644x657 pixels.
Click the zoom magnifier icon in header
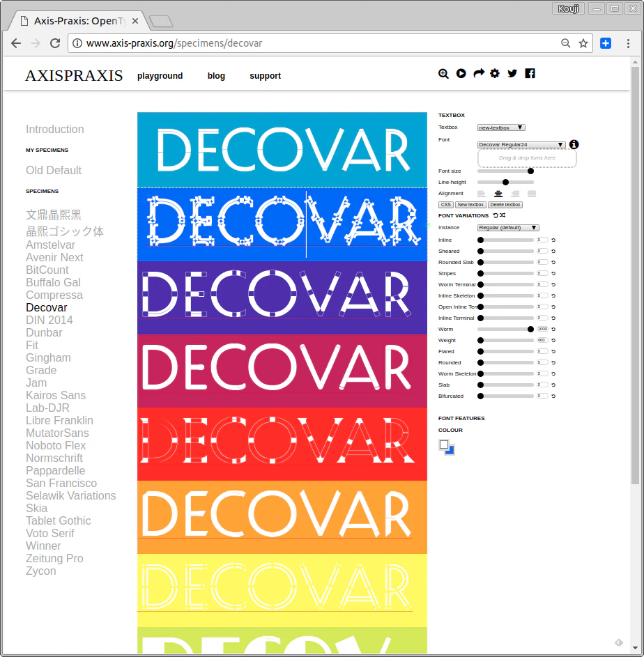443,74
